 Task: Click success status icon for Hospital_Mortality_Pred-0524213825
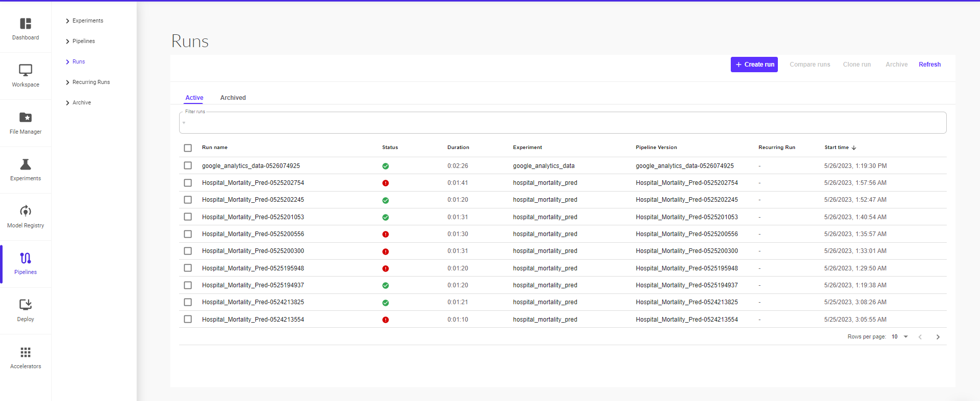385,303
